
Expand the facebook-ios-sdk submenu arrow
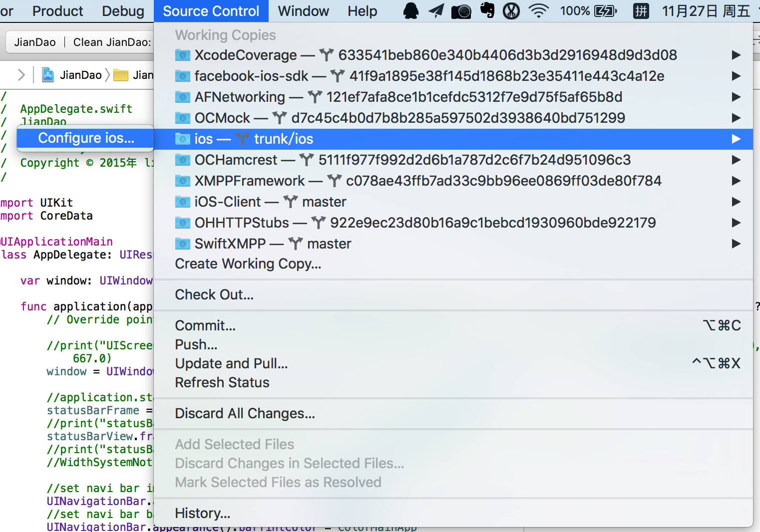[736, 76]
